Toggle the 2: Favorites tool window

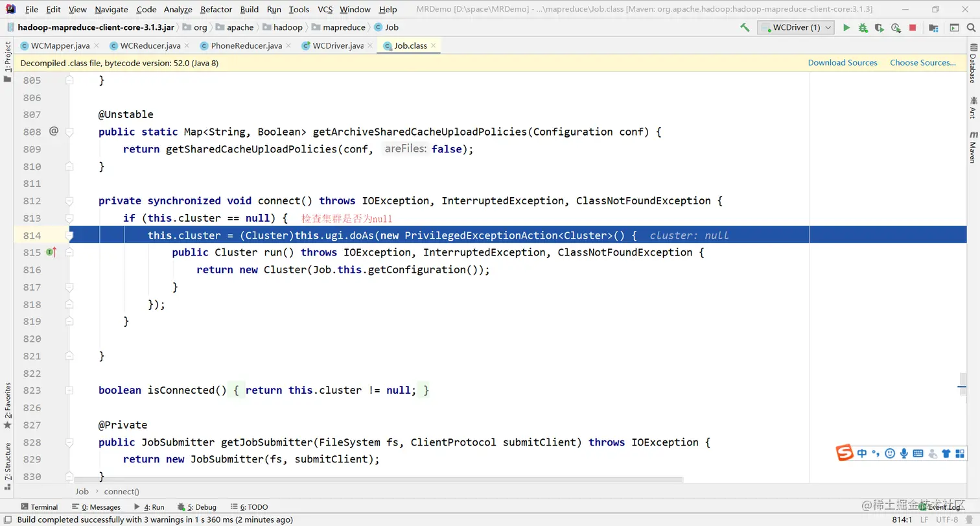(x=7, y=405)
